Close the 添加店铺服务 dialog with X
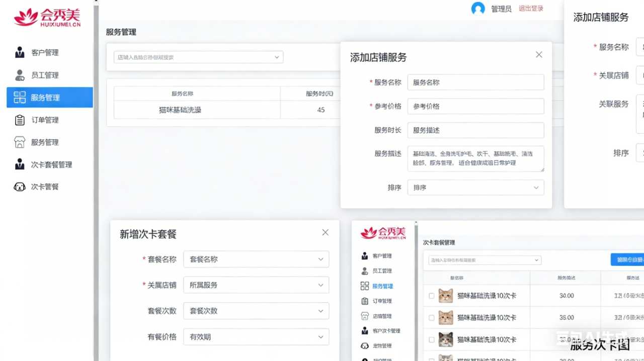The image size is (644, 361). tap(539, 55)
